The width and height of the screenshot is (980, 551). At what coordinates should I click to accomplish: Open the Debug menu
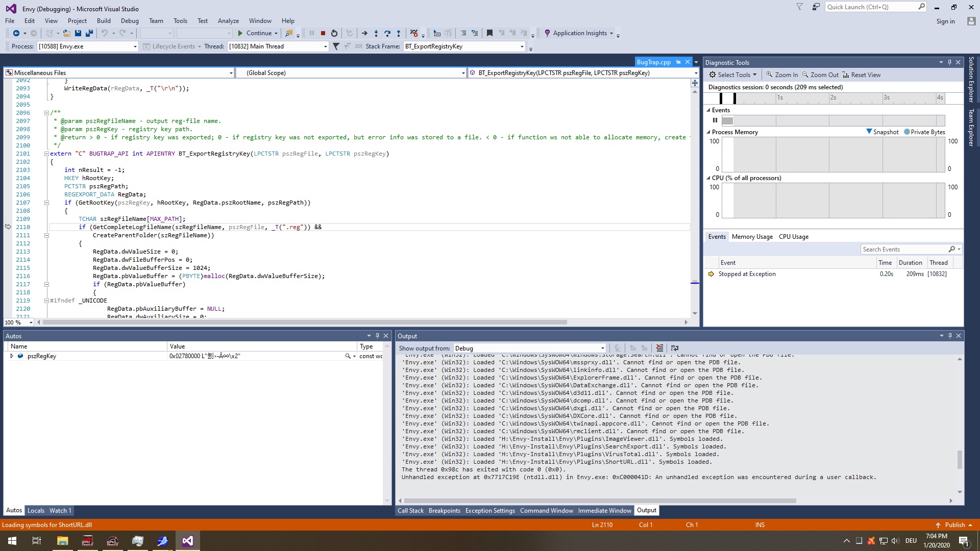coord(130,21)
